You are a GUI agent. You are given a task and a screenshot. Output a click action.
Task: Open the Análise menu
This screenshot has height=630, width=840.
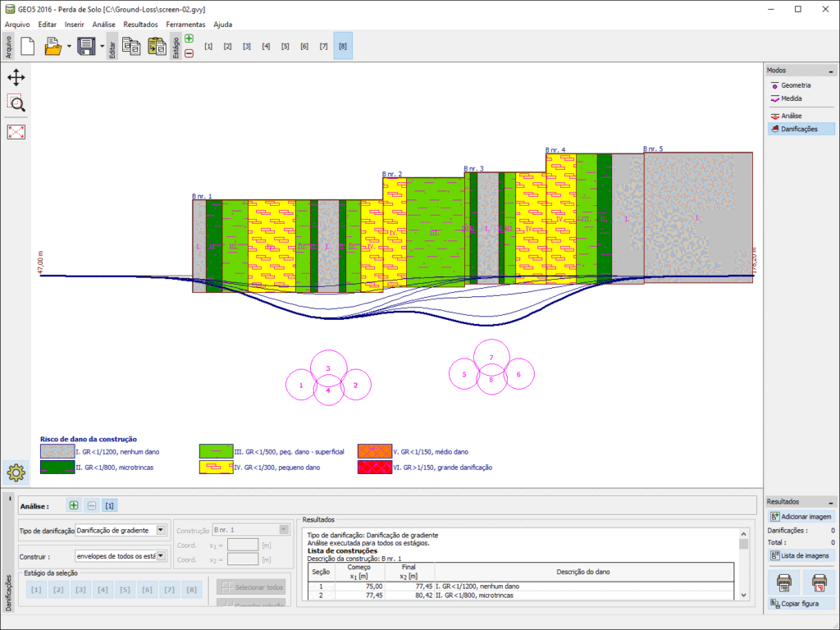tap(103, 24)
